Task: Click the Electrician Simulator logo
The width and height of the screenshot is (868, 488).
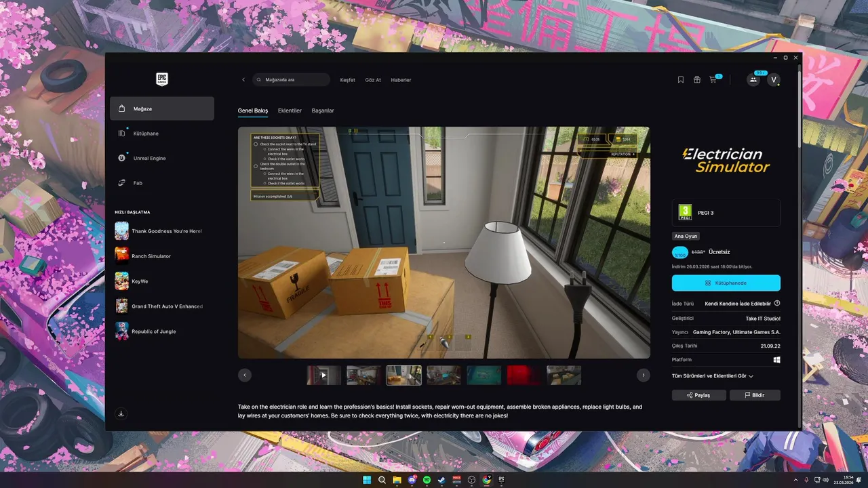Action: (726, 161)
